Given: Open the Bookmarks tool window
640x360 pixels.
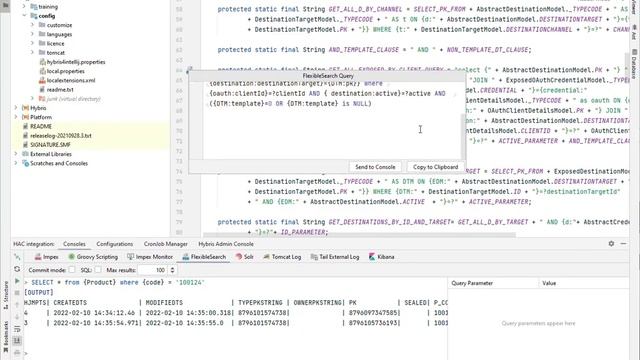Looking at the screenshot, I should (6, 336).
